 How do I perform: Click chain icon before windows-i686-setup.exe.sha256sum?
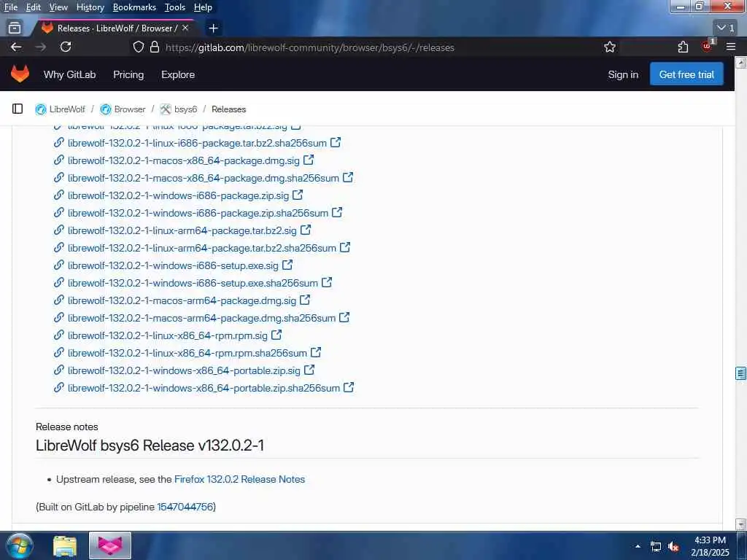(x=58, y=282)
